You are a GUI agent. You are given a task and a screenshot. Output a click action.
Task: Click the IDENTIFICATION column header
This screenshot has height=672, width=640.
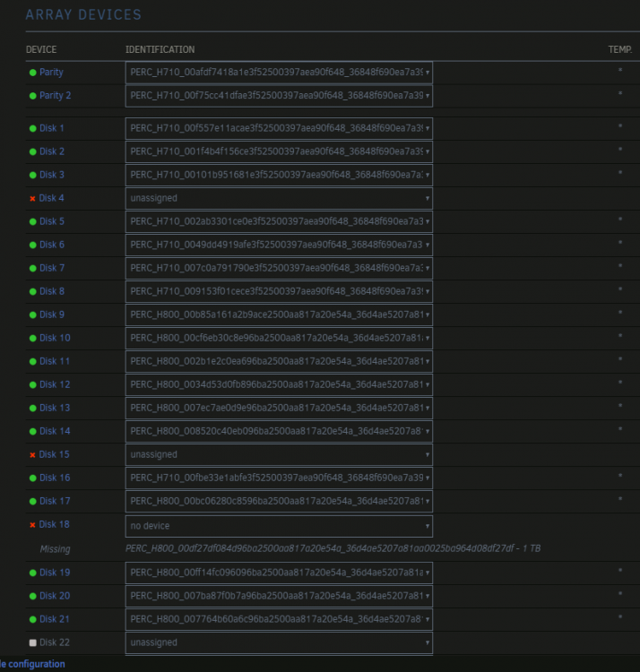coord(160,49)
